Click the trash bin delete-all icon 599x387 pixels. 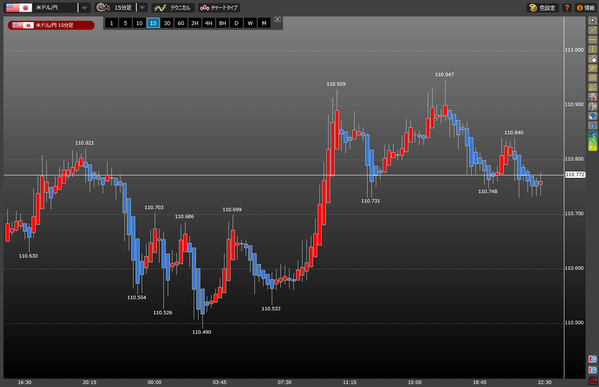593,125
